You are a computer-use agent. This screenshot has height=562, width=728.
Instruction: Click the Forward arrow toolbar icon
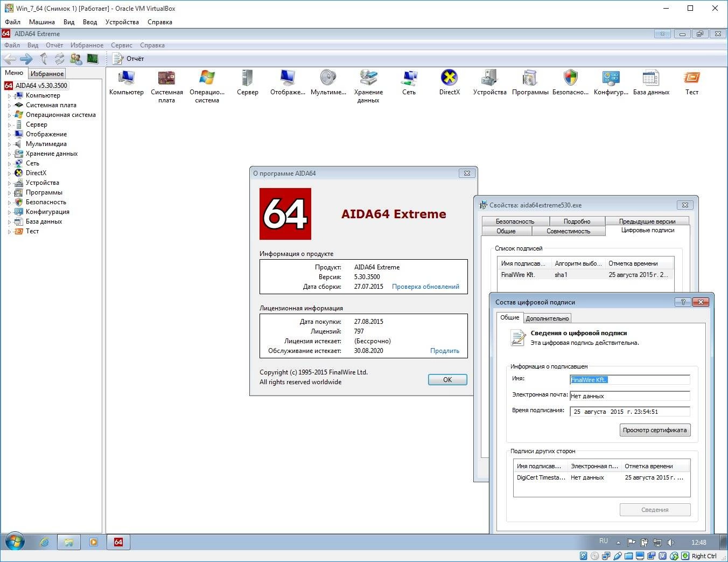point(26,58)
